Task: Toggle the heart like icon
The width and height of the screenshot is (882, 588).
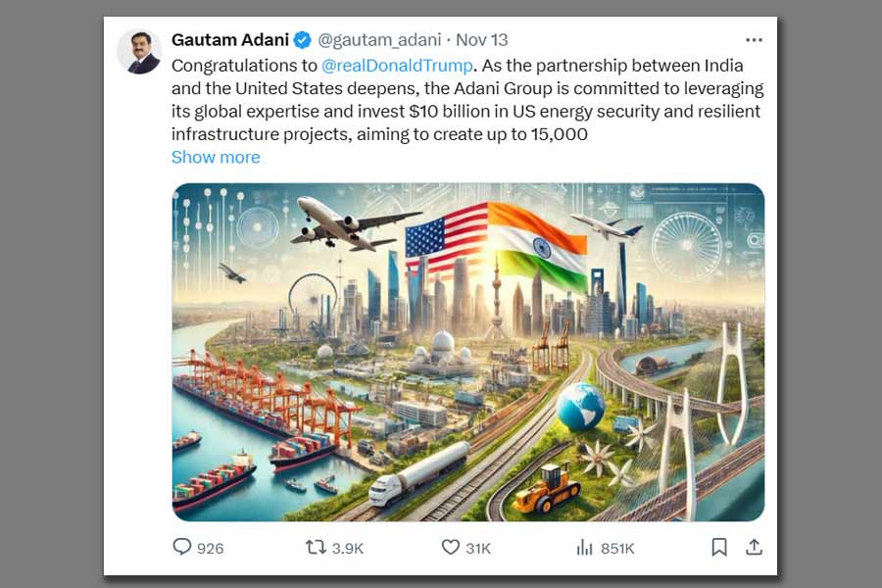Action: [x=451, y=547]
